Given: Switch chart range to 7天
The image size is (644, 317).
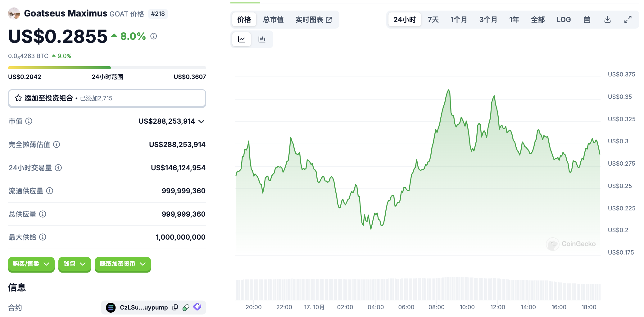Looking at the screenshot, I should [433, 20].
